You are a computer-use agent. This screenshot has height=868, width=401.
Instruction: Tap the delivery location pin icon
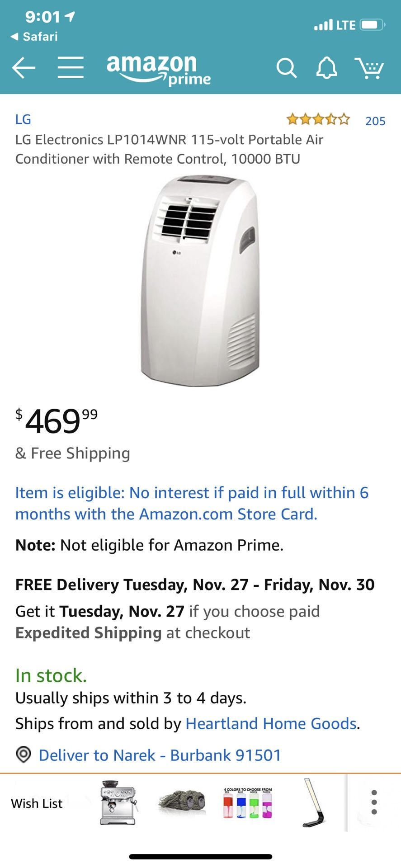click(x=24, y=755)
